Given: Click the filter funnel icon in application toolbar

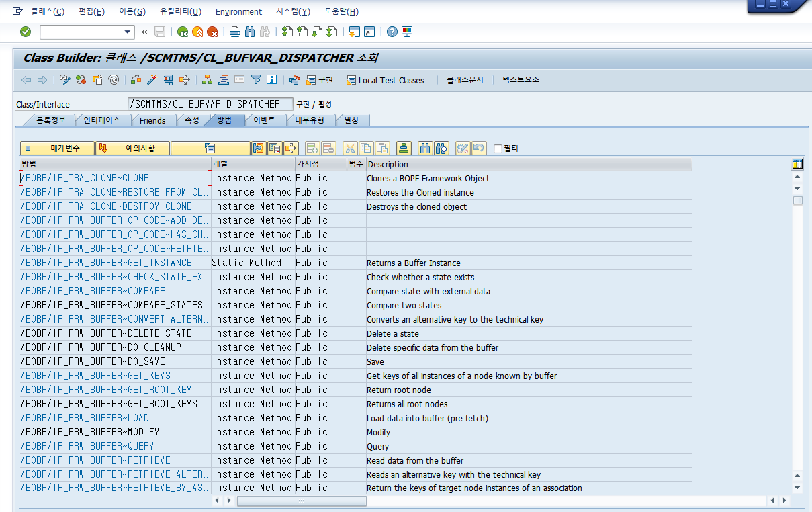Looking at the screenshot, I should click(256, 79).
